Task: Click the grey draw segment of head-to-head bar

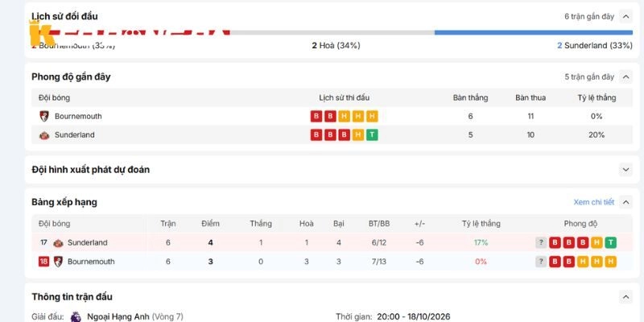Action: (x=332, y=32)
